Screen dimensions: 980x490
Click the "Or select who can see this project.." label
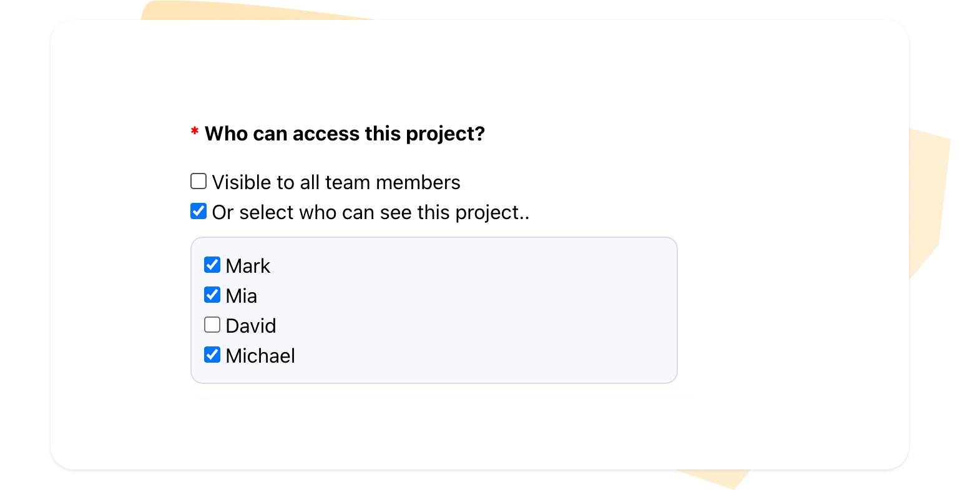(x=370, y=212)
